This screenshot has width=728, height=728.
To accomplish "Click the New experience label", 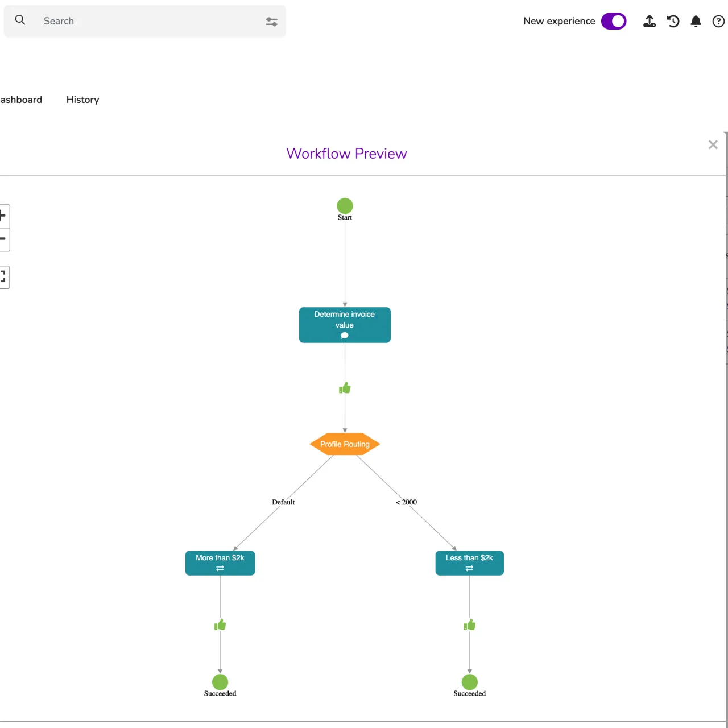I will [x=559, y=21].
